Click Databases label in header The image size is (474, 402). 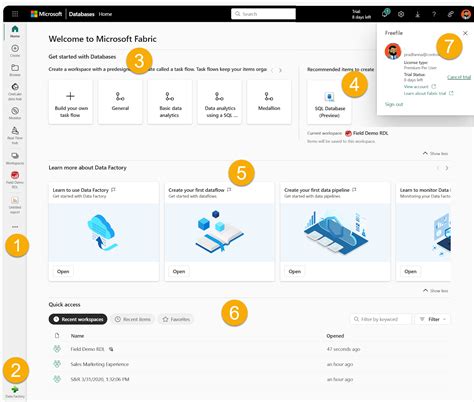pyautogui.click(x=81, y=14)
